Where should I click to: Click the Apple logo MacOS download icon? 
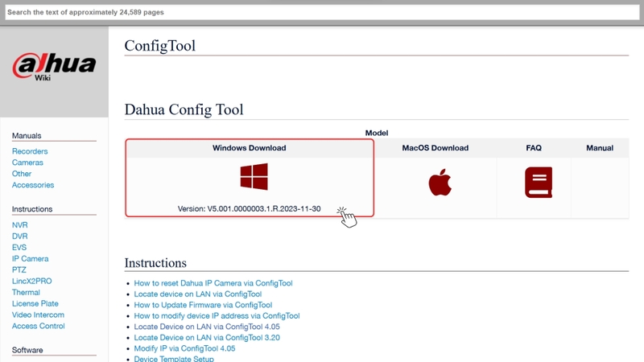[440, 183]
